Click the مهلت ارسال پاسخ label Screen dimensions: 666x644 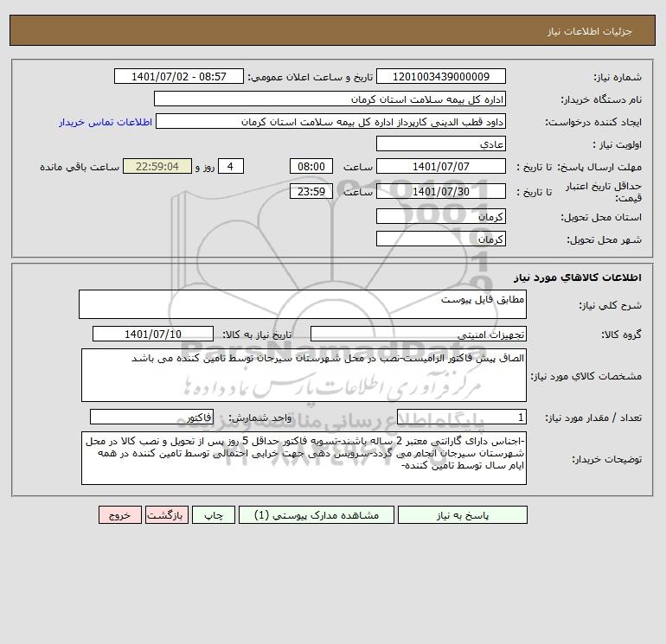[599, 167]
